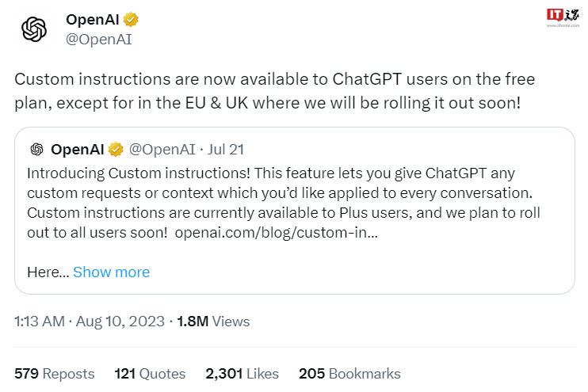
Task: Click the OpenAI profile avatar logo
Action: [34, 29]
